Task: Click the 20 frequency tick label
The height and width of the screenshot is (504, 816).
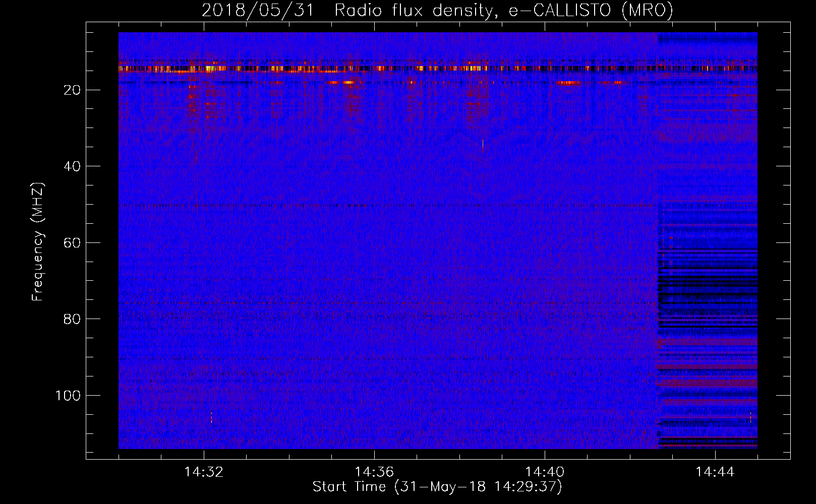Action: 73,90
